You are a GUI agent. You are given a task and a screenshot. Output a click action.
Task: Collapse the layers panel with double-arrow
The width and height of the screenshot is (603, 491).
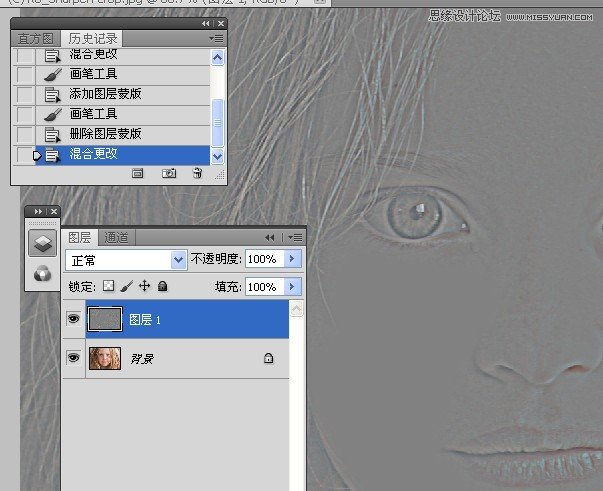(270, 238)
